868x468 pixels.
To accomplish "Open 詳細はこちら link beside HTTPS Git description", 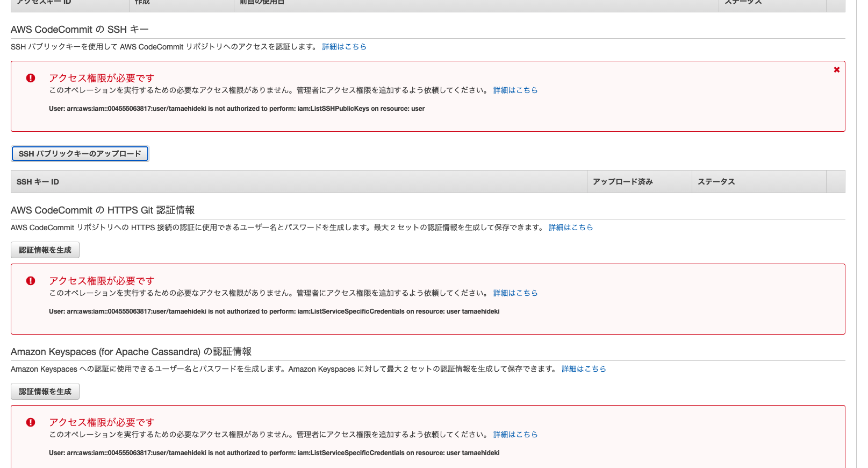I will (x=571, y=228).
